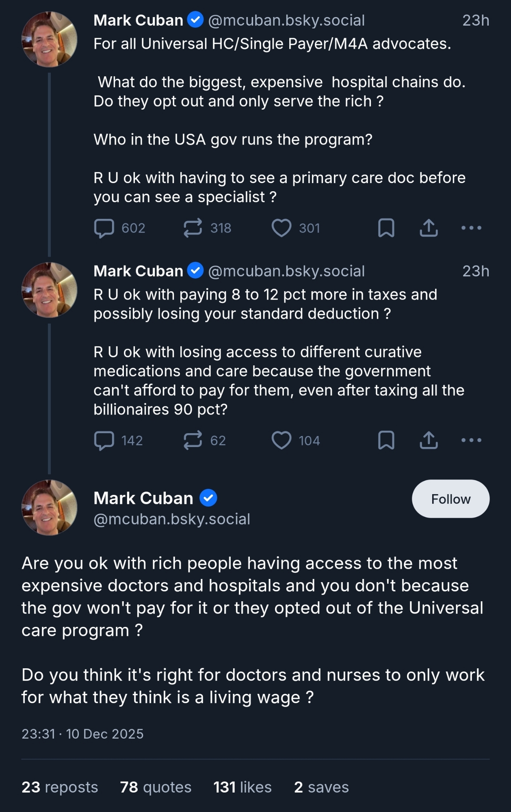Bookmark the post about standard deduction

pos(386,441)
